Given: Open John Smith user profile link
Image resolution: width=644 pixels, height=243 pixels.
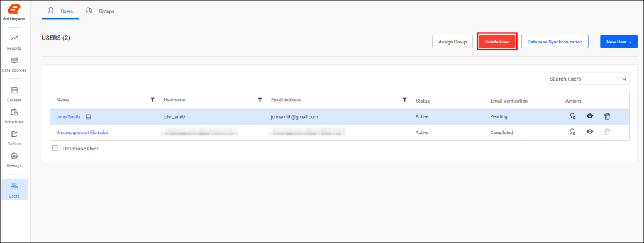Looking at the screenshot, I should click(68, 116).
